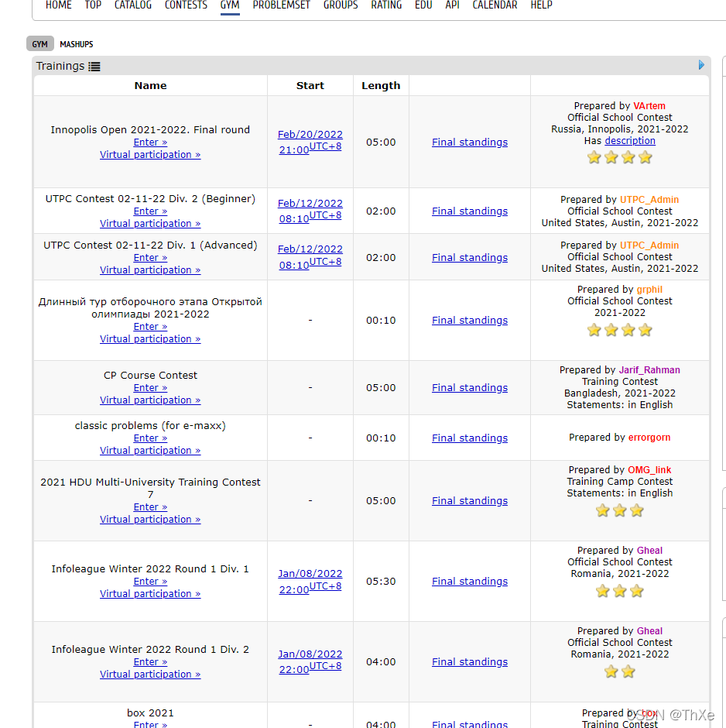
Task: Click the blue arrow icon in the Trainings header
Action: click(701, 65)
